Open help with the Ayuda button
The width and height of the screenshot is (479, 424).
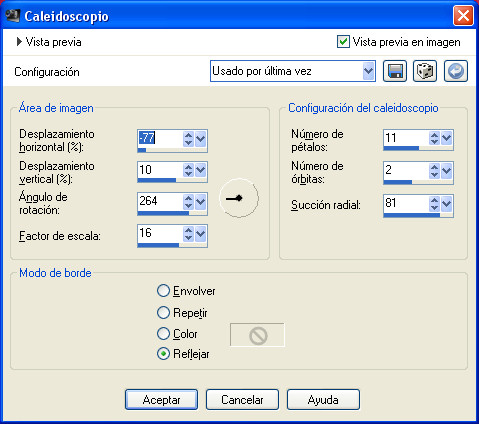click(323, 400)
